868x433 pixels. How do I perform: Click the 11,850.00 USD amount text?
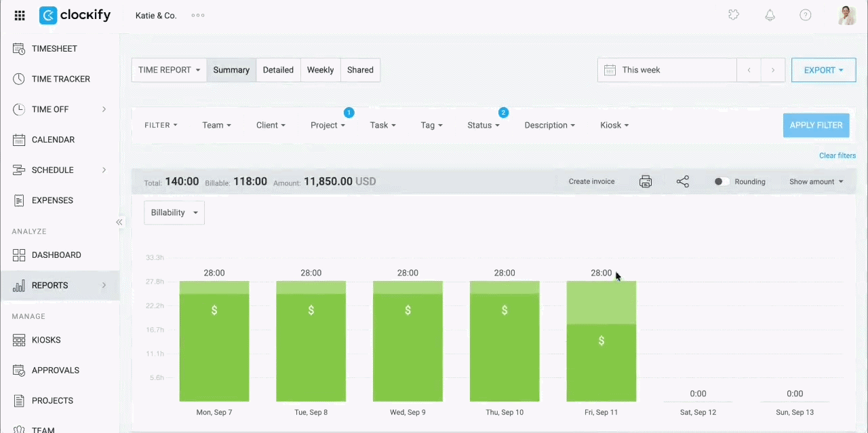click(x=340, y=181)
